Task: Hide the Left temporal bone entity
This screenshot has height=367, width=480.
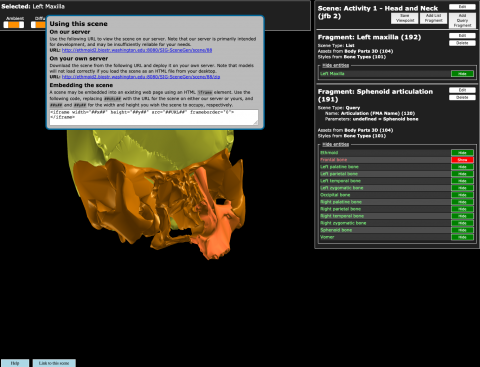Action: click(462, 181)
